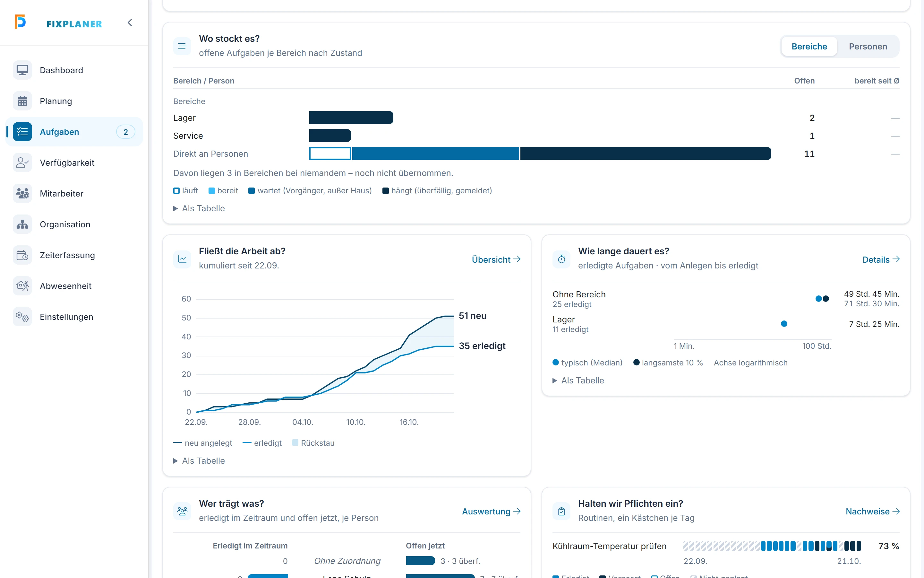
Task: Click the Aufgaben badge showing 2
Action: [125, 132]
